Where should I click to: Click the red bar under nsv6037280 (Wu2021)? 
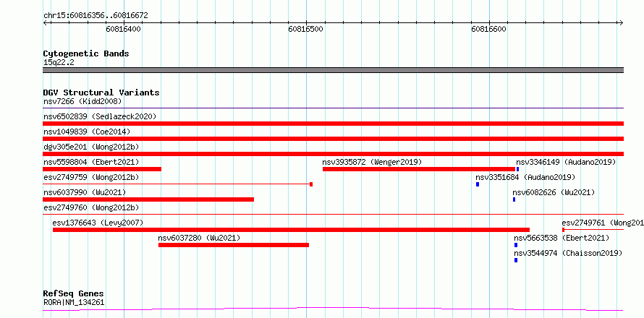click(x=234, y=245)
